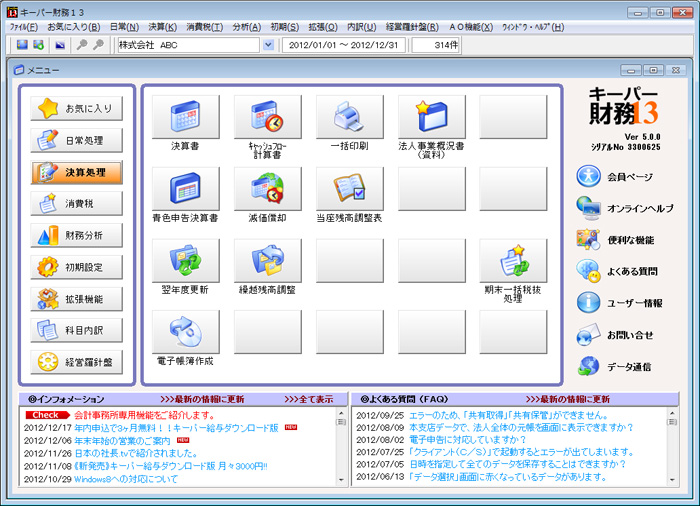Click the >>>全て表示 link

point(308,399)
